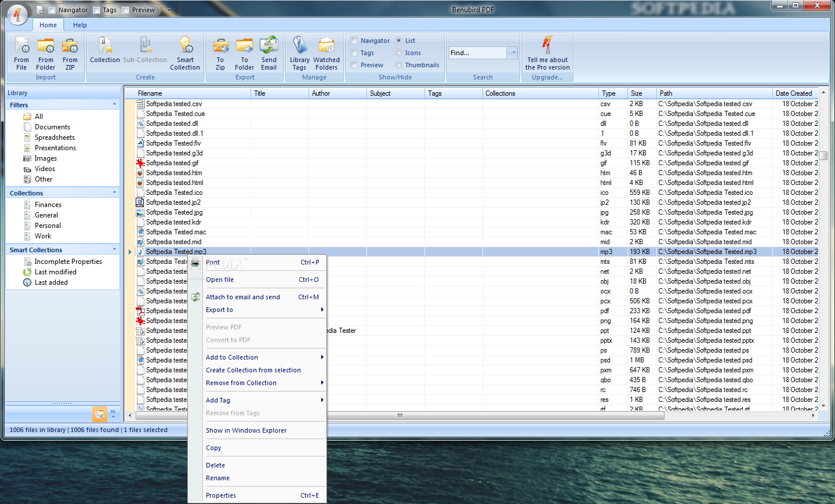The width and height of the screenshot is (835, 504).
Task: Open Watched Folders manager
Action: tap(326, 53)
